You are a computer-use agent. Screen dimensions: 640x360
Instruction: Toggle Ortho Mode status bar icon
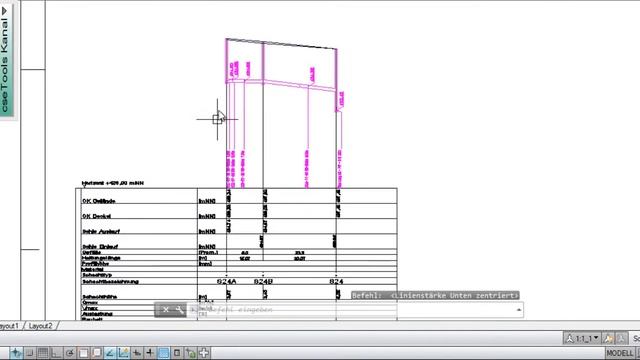pos(56,353)
